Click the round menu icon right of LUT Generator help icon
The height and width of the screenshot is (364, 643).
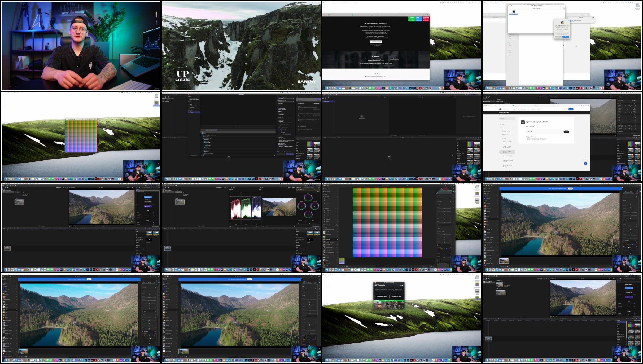point(403,285)
